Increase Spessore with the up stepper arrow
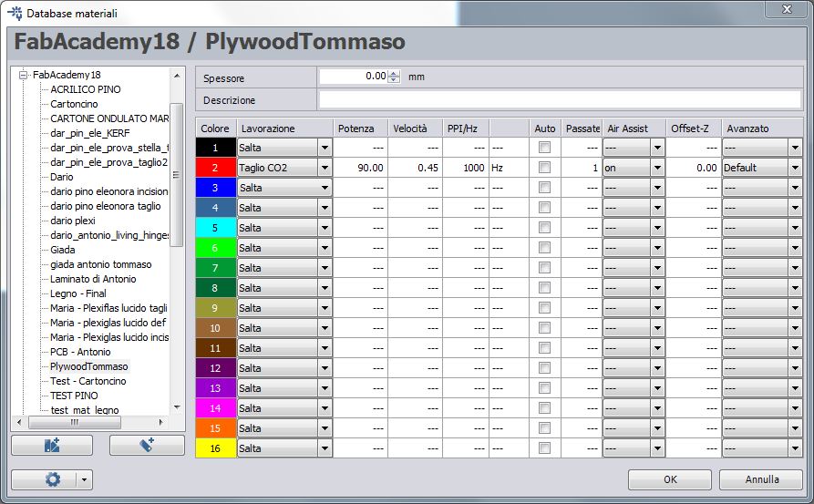The width and height of the screenshot is (814, 504). pyautogui.click(x=394, y=73)
